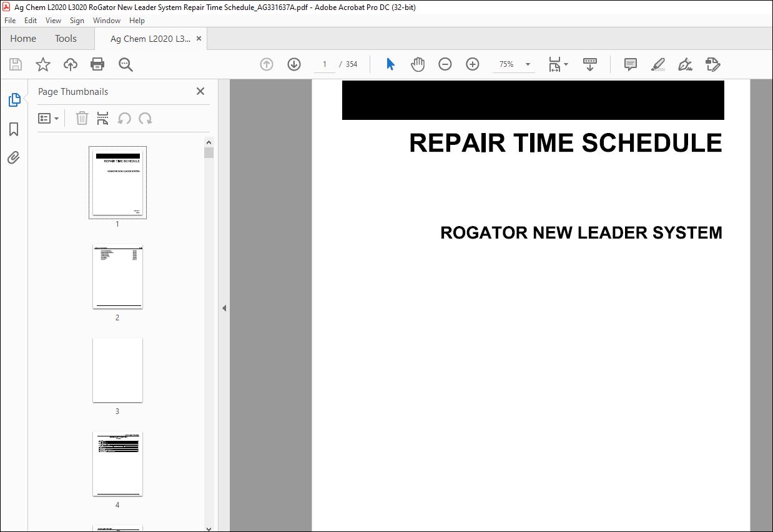
Task: Open the thumbnails options menu dropdown
Action: [49, 119]
